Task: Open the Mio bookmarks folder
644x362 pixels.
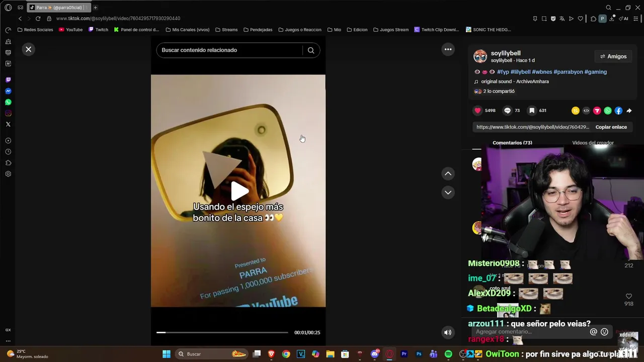Action: (334, 30)
